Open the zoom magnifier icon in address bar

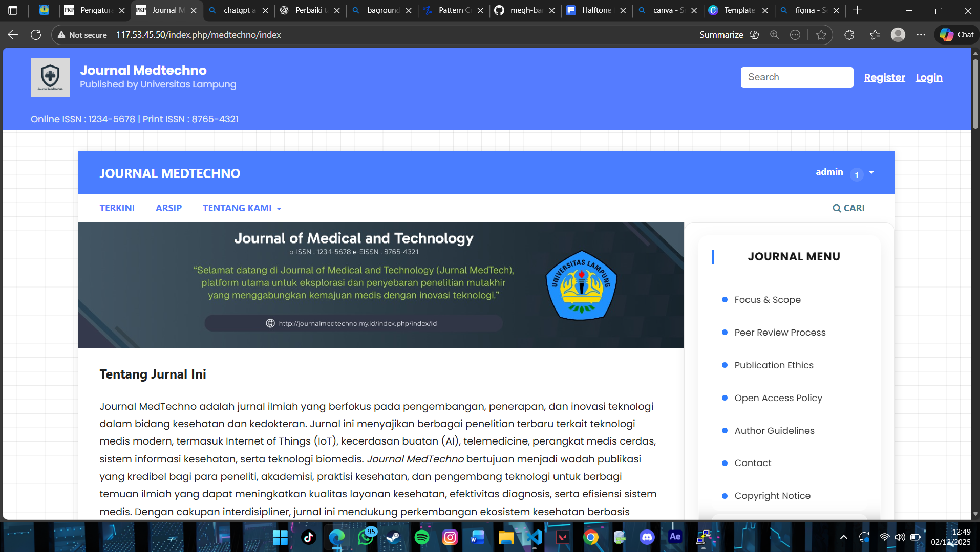click(775, 35)
